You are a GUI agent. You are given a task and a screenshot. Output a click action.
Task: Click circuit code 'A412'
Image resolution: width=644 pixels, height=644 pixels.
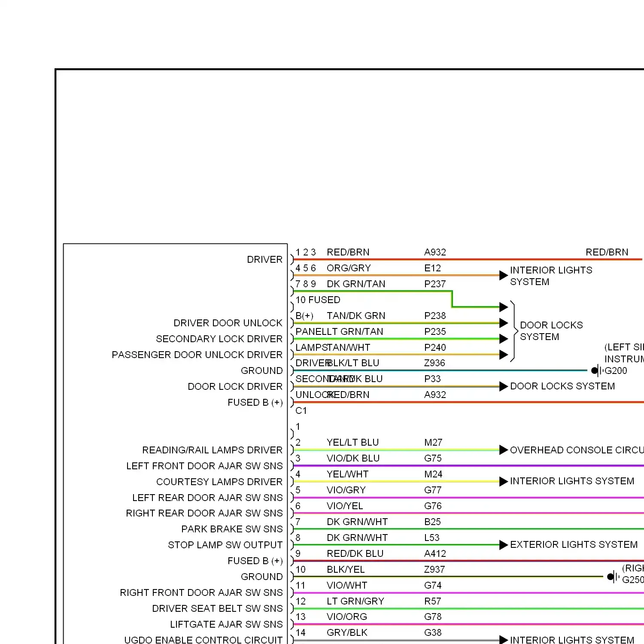(x=435, y=553)
